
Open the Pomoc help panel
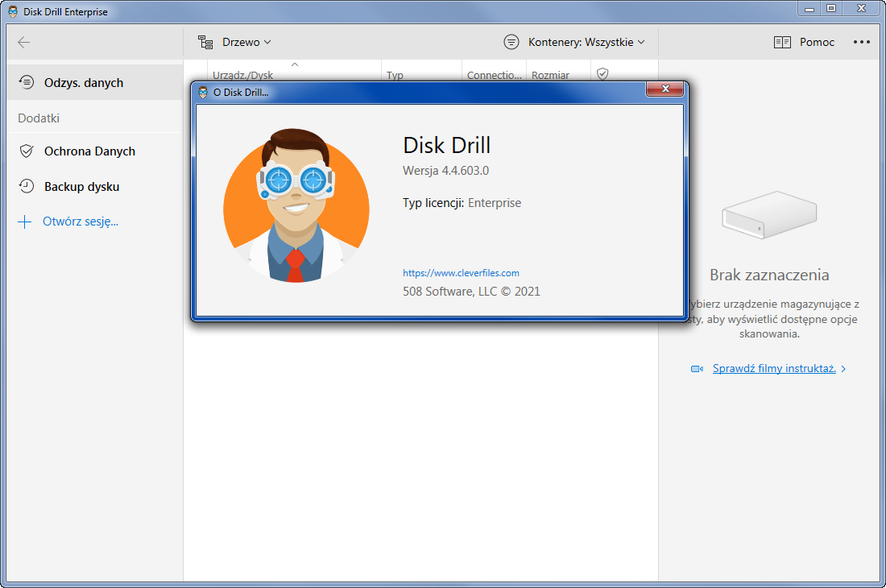pos(817,43)
